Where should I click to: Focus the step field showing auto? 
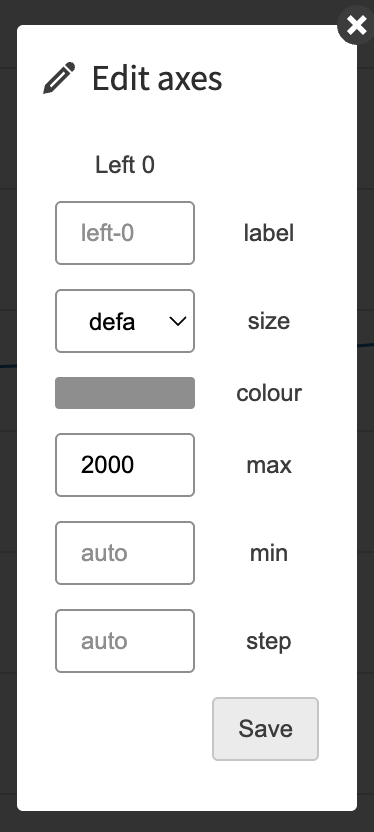(125, 641)
